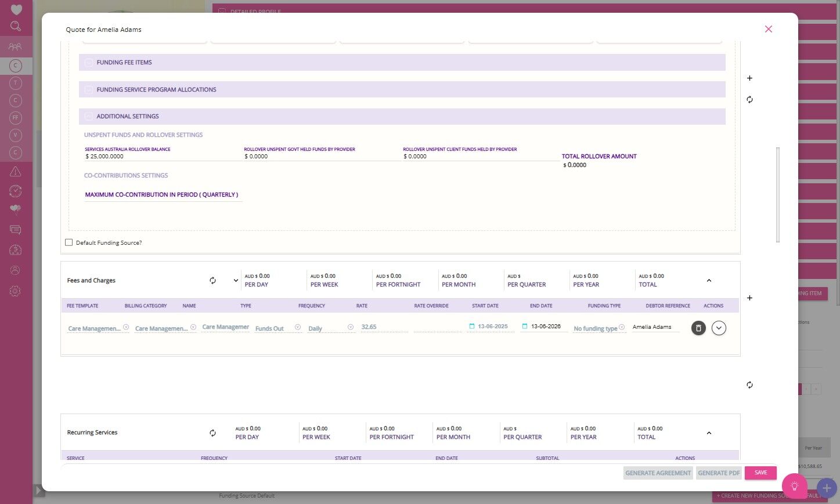Expand the fee row details chevron

719,328
